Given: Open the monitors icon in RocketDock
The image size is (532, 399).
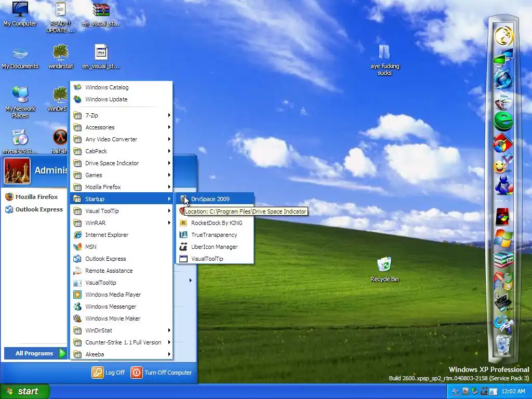Looking at the screenshot, I should tap(503, 57).
